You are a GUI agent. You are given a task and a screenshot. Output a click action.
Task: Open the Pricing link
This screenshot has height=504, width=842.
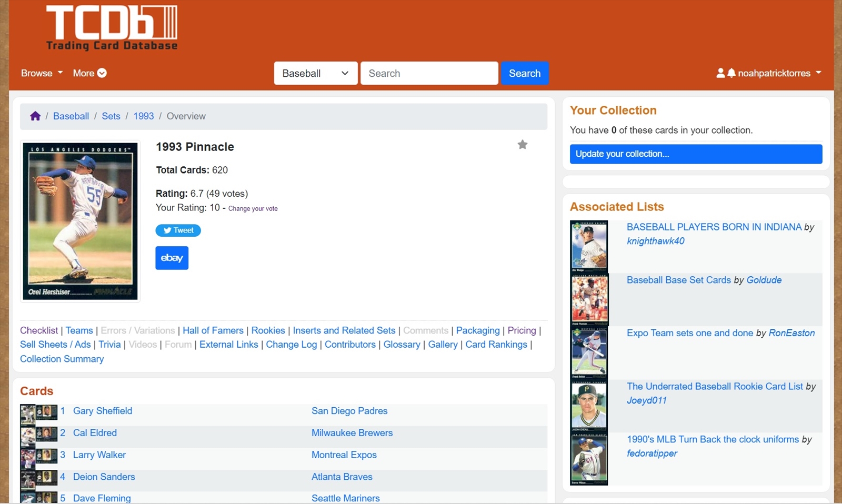click(x=522, y=330)
